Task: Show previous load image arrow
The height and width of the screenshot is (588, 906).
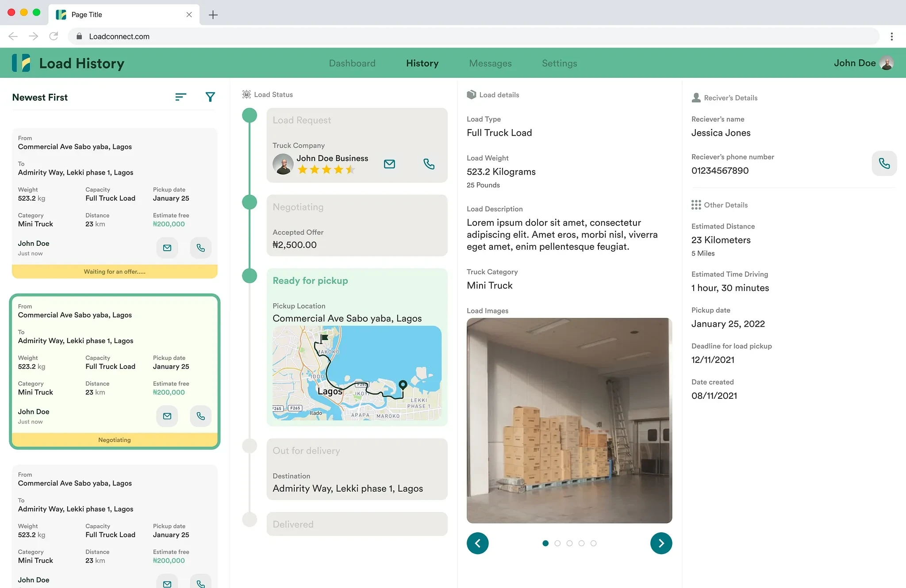Action: pyautogui.click(x=478, y=543)
